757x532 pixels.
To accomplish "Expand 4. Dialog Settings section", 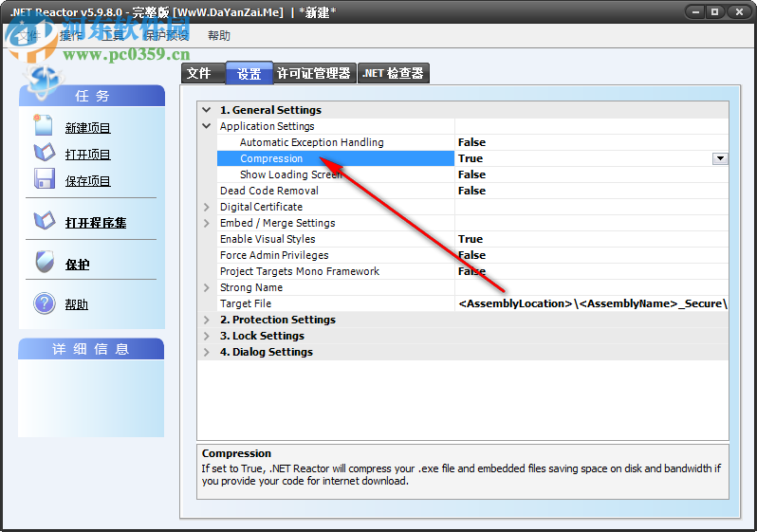I will pos(207,352).
